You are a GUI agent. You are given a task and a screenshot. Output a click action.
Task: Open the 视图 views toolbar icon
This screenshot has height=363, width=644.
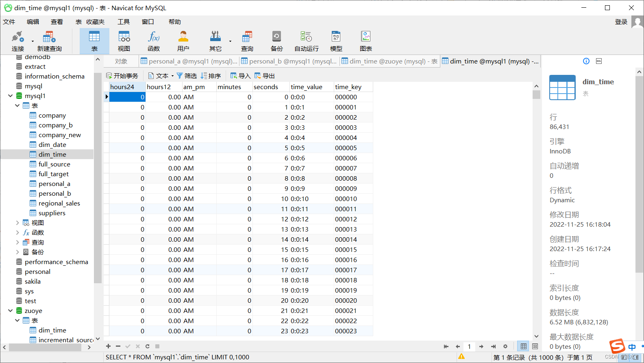(124, 41)
